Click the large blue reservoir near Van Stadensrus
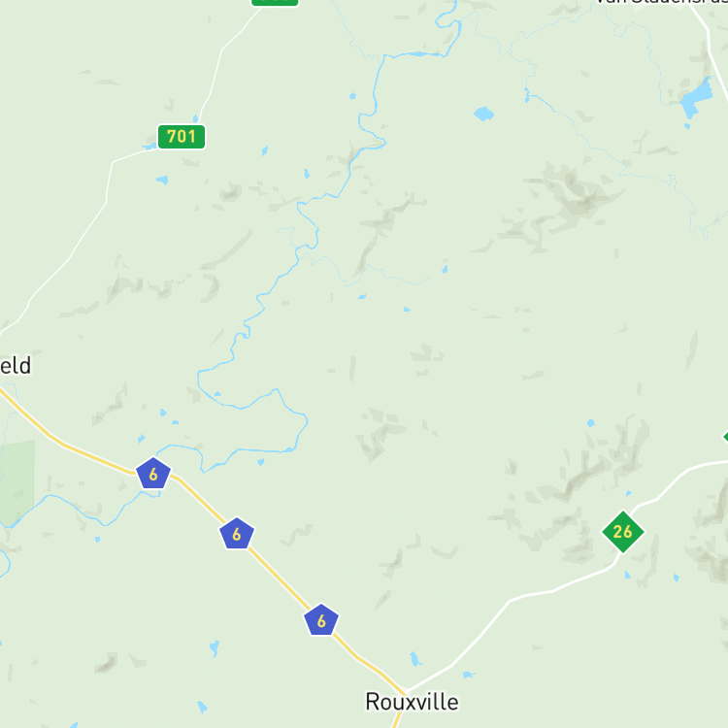728x728 pixels. (x=696, y=98)
